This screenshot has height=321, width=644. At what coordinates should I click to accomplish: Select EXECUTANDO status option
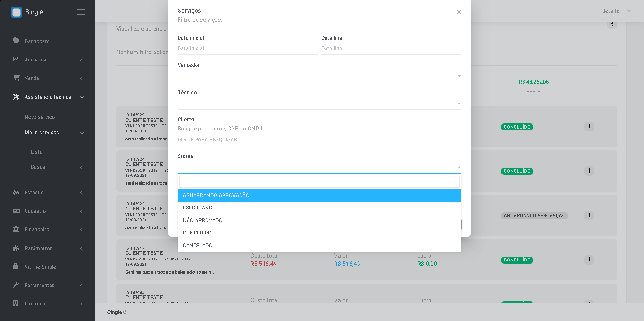319,208
